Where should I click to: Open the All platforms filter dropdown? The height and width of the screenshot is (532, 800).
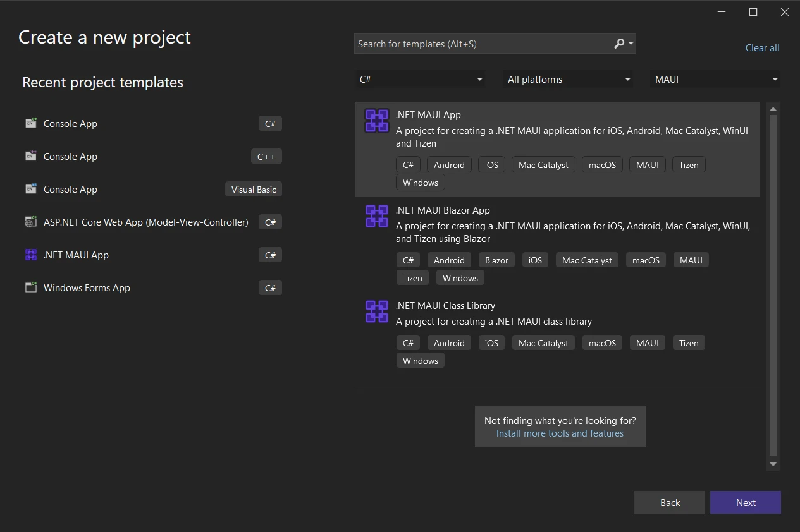click(x=569, y=80)
